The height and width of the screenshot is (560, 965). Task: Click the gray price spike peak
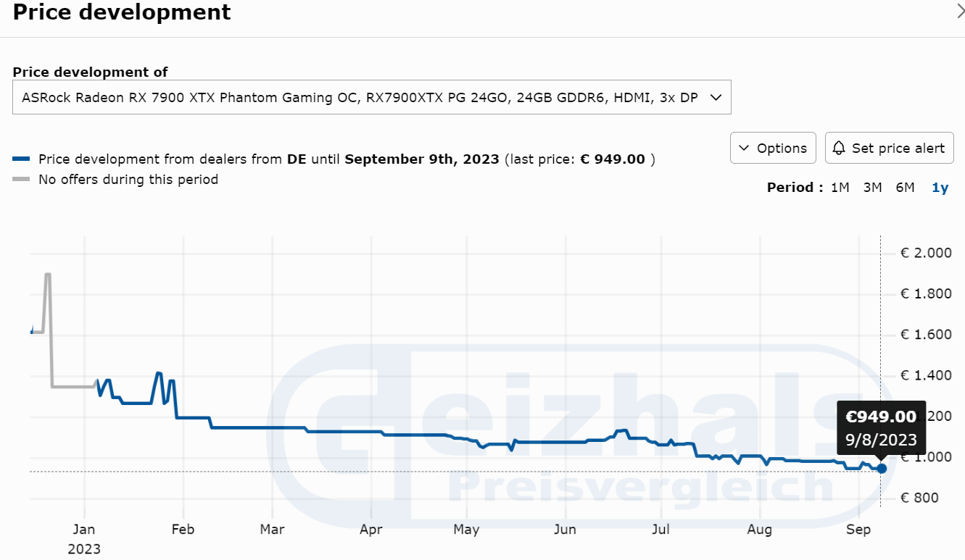[48, 275]
